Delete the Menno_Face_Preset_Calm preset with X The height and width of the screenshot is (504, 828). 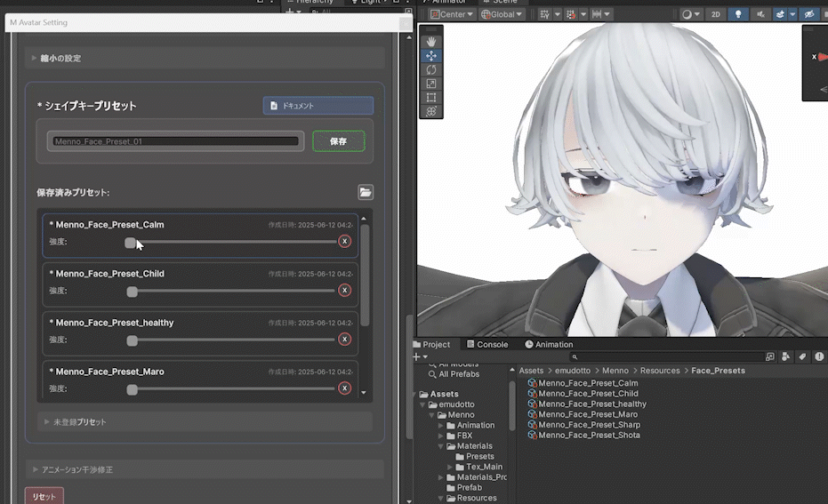(344, 242)
